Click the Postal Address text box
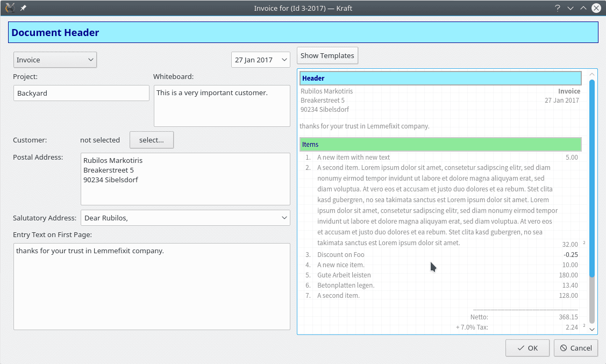This screenshot has width=606, height=364. 185,179
